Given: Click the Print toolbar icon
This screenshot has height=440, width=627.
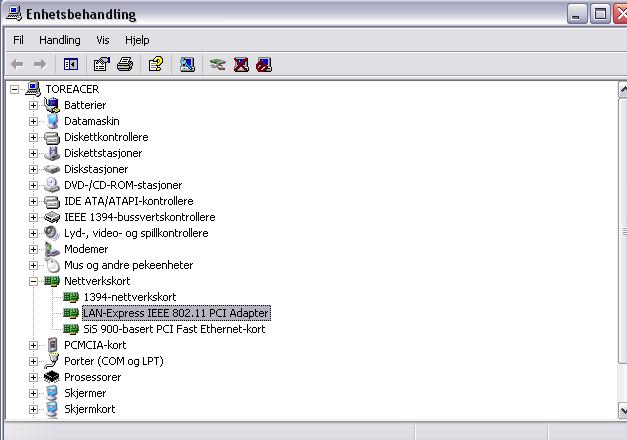Looking at the screenshot, I should [125, 64].
